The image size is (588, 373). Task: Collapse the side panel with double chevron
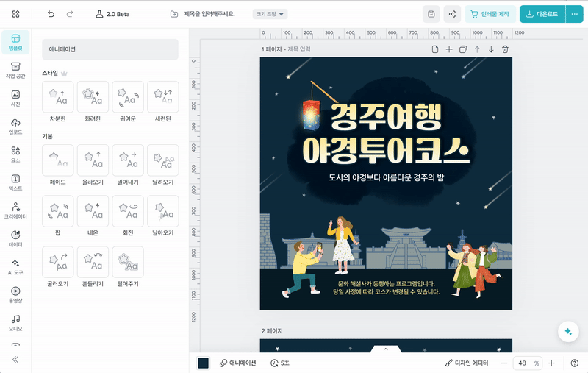[x=15, y=360]
